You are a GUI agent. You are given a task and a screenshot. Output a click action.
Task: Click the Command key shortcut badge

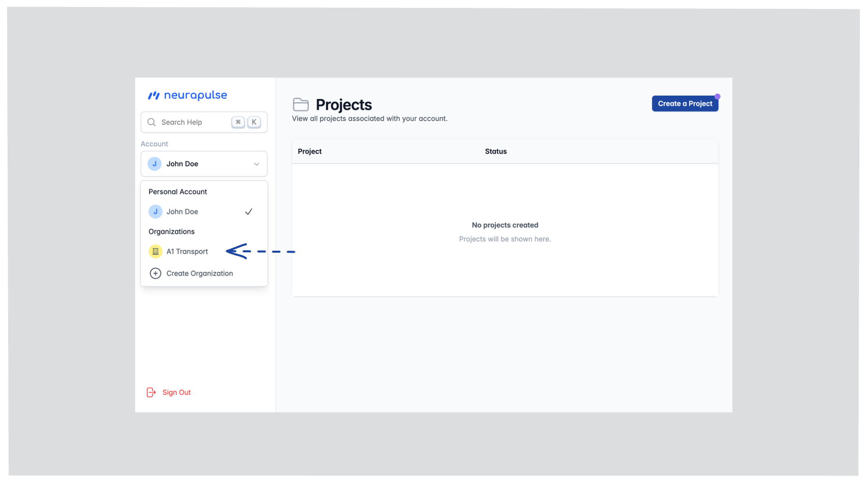click(x=238, y=122)
